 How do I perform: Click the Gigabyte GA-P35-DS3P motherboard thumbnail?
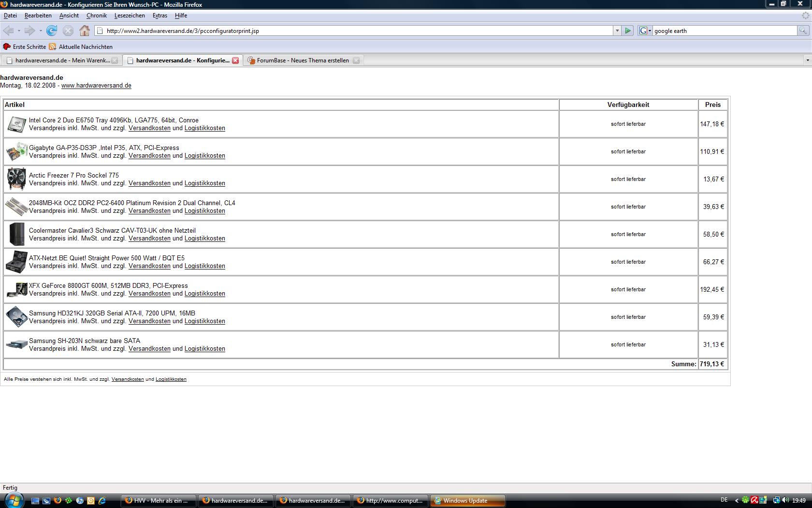pyautogui.click(x=16, y=152)
